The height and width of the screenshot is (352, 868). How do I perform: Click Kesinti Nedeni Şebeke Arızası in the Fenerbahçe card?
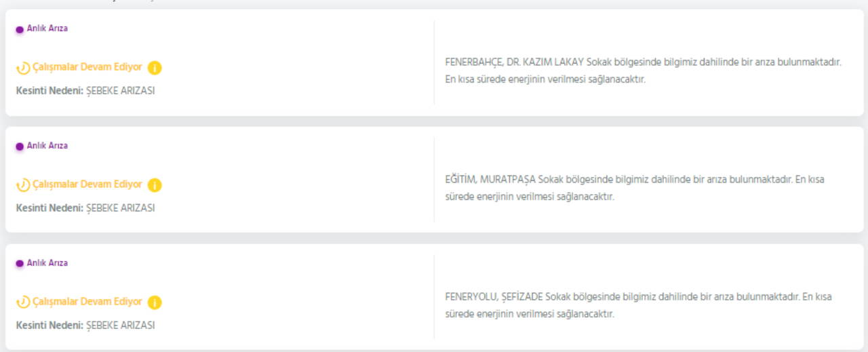point(85,91)
